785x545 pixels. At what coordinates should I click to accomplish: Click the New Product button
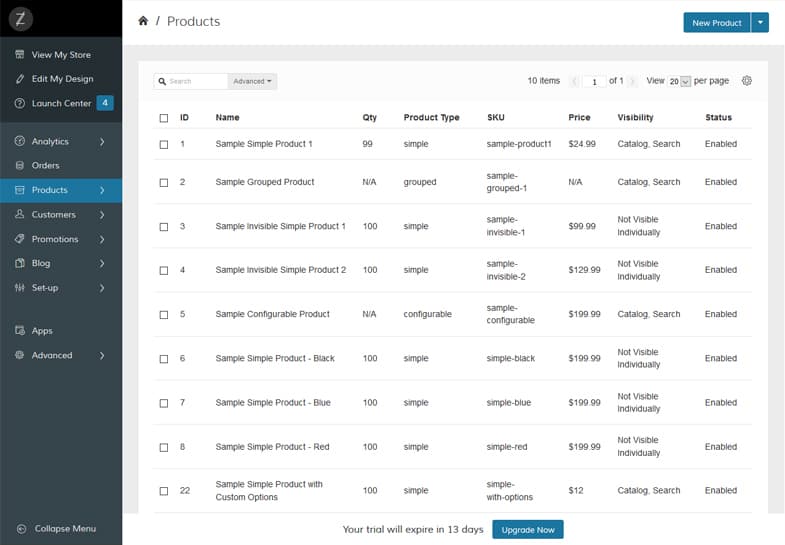point(717,23)
